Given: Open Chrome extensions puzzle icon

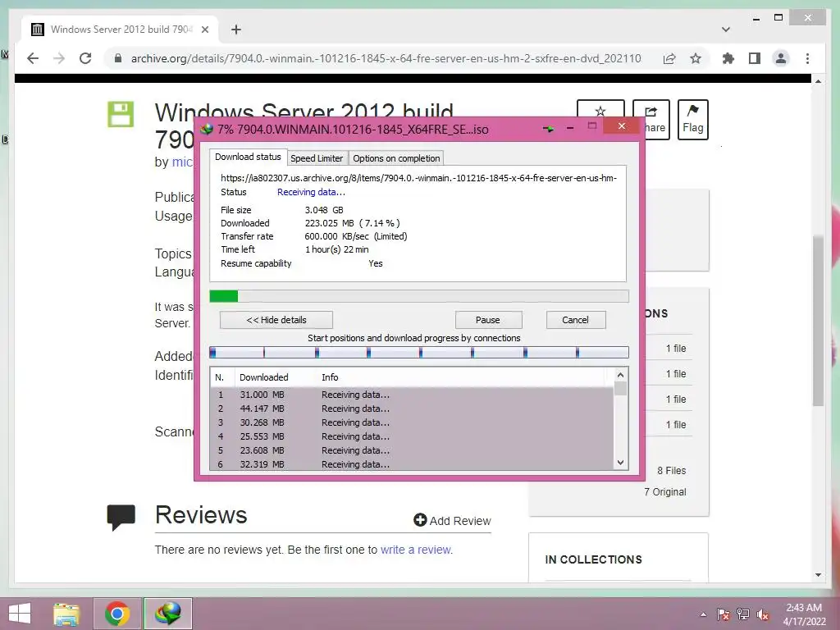Looking at the screenshot, I should click(x=728, y=58).
